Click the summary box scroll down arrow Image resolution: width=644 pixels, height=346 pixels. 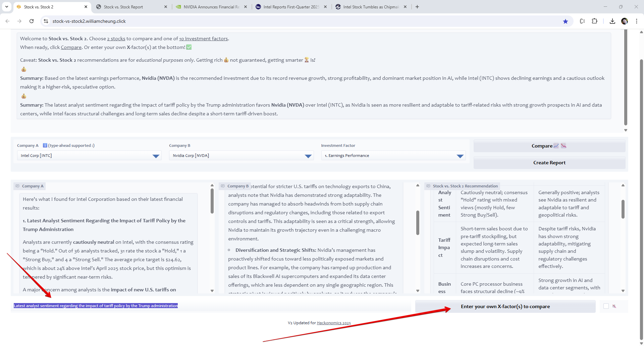tap(626, 130)
